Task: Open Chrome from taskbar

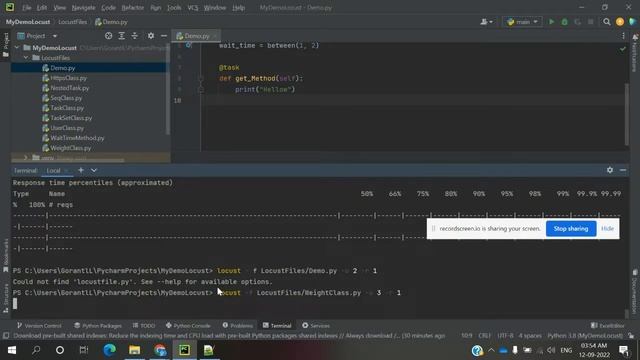Action: click(160, 350)
